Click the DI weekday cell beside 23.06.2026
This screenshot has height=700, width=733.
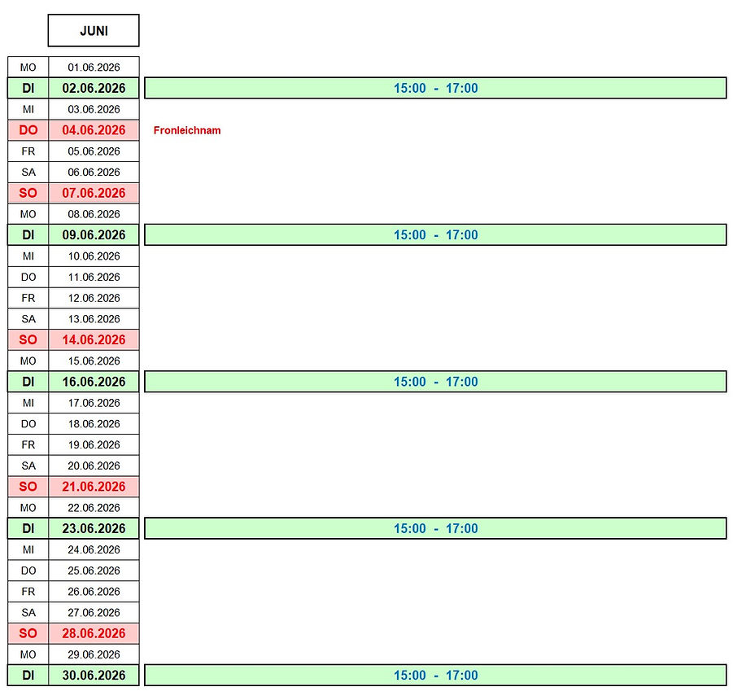28,529
